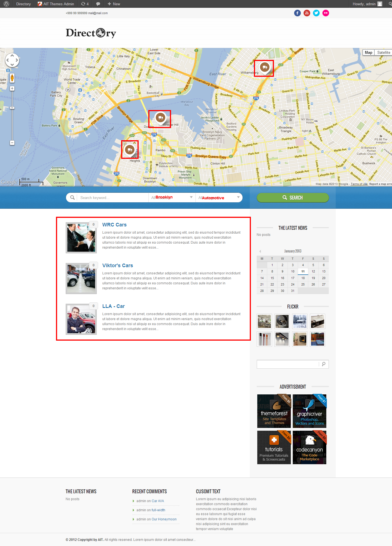Open the WRC Cars listing link

pos(114,225)
